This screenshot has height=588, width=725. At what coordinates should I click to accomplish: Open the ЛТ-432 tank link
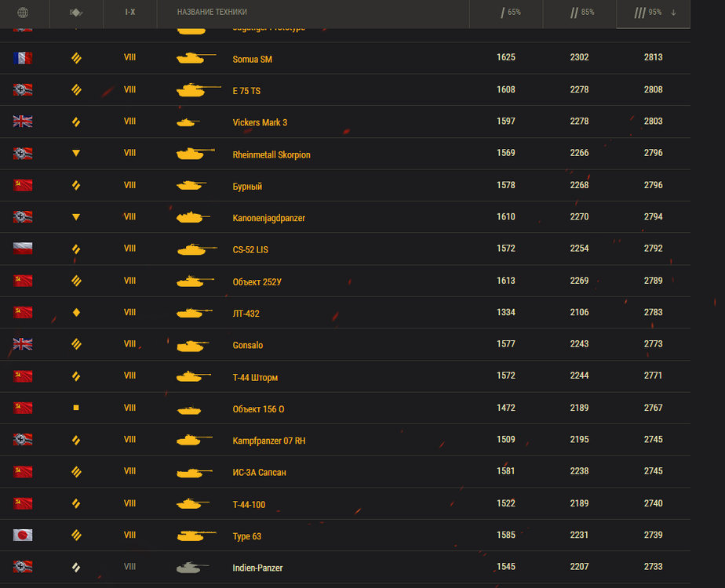[246, 314]
